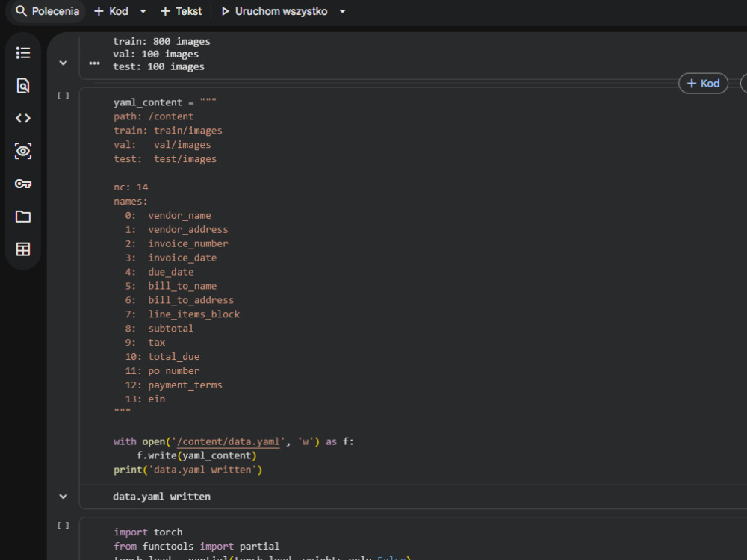
Task: Click the f.write(yaml_content) line
Action: 196,455
